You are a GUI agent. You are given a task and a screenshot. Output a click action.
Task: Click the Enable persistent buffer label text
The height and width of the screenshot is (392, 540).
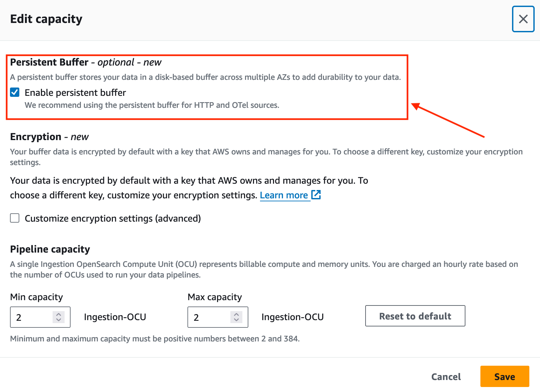[x=75, y=93]
